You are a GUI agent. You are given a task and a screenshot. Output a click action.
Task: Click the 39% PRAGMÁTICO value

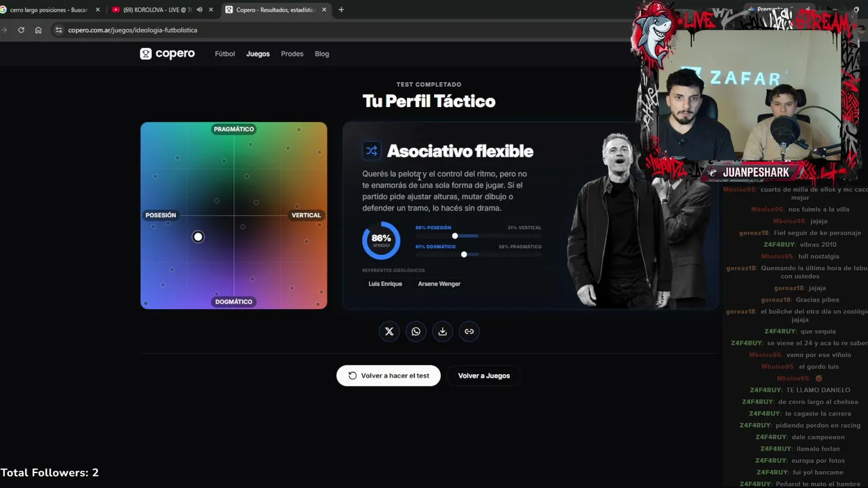(520, 247)
